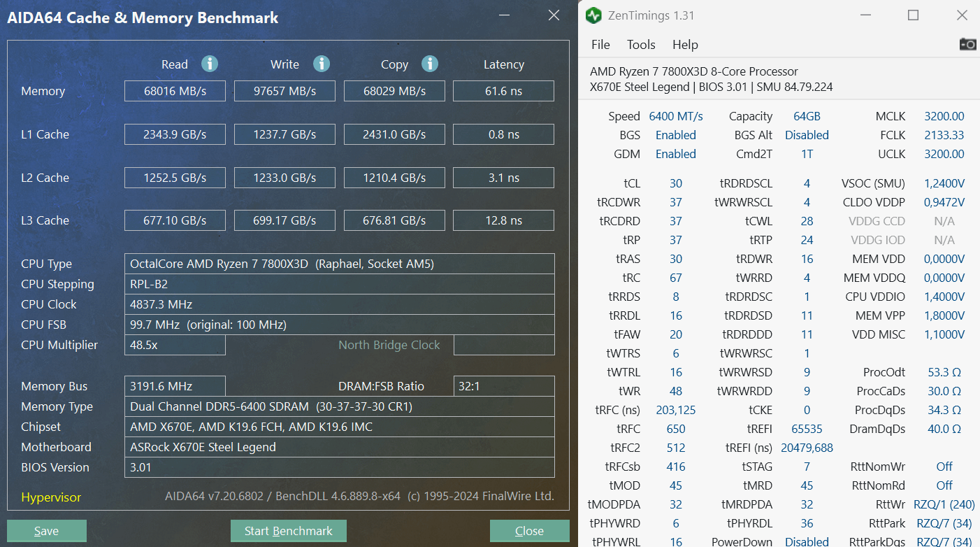Open the File menu in ZenTimings
Viewport: 980px width, 547px height.
pos(600,44)
